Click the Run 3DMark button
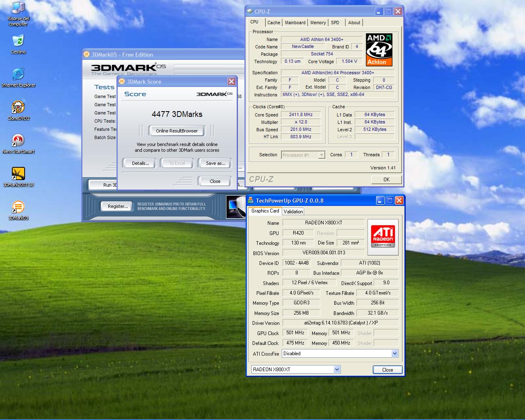 coord(103,185)
